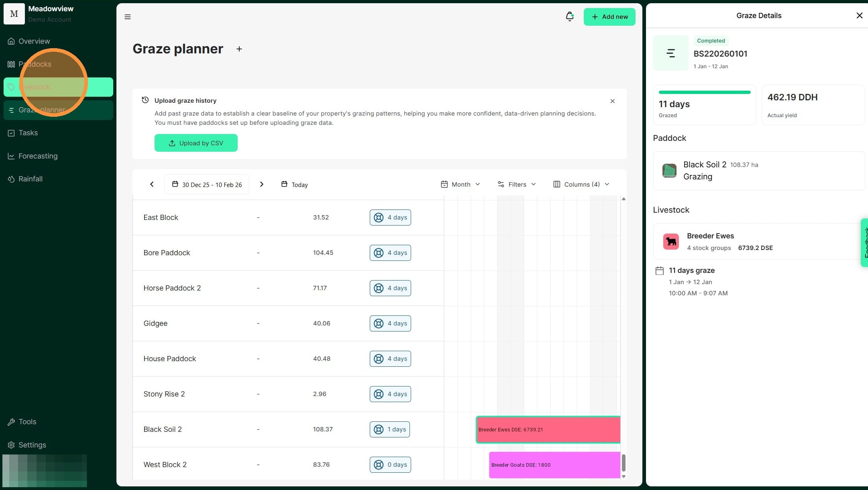
Task: Open the notifications bell
Action: [569, 16]
